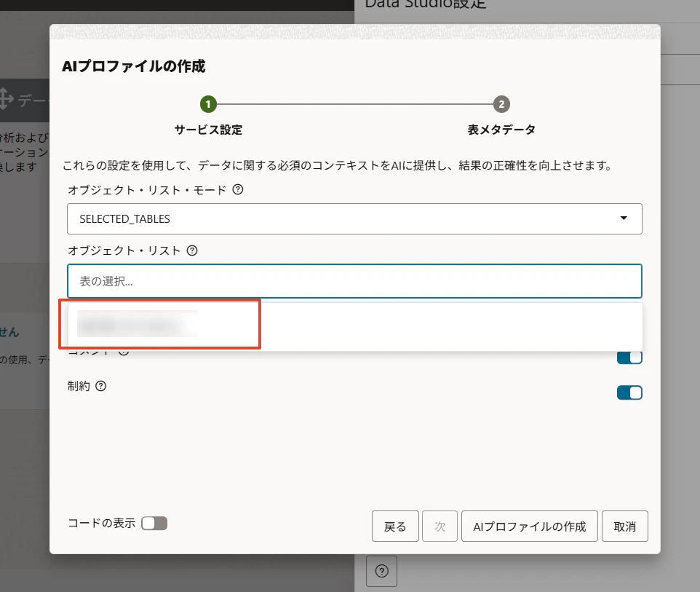700x592 pixels.
Task: Click the 戻る back button
Action: coord(395,526)
